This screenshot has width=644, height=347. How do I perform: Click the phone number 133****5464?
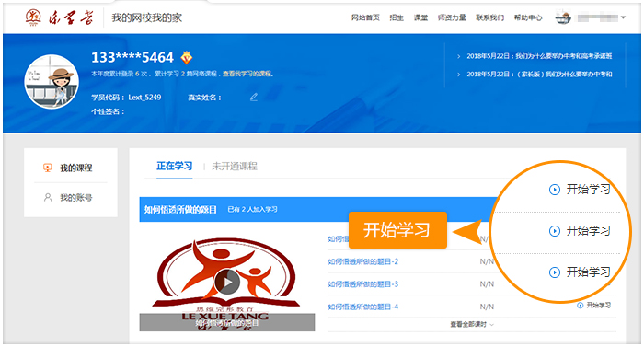point(132,57)
